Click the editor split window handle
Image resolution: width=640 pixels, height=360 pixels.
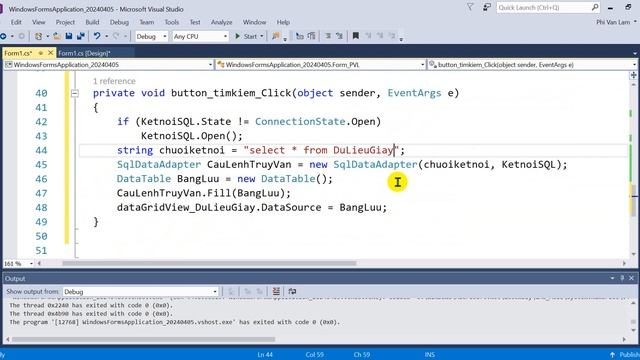633,75
